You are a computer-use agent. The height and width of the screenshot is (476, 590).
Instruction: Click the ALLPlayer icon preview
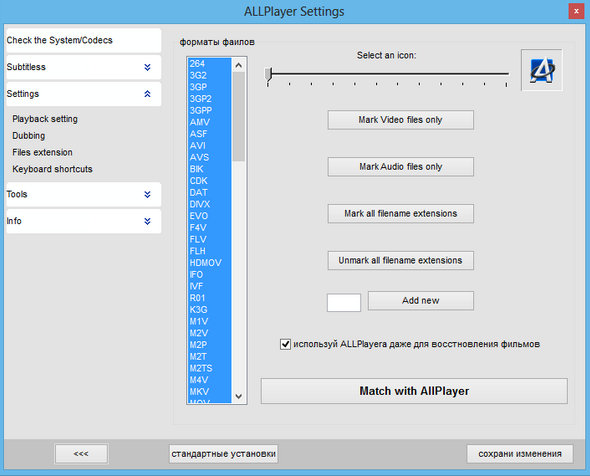541,70
